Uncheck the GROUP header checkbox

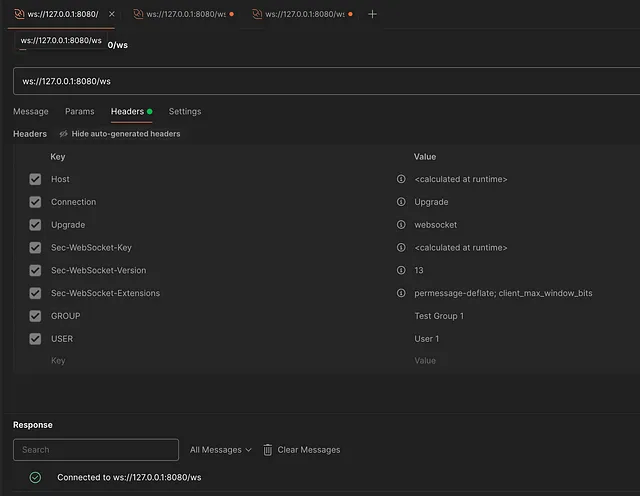[x=35, y=316]
